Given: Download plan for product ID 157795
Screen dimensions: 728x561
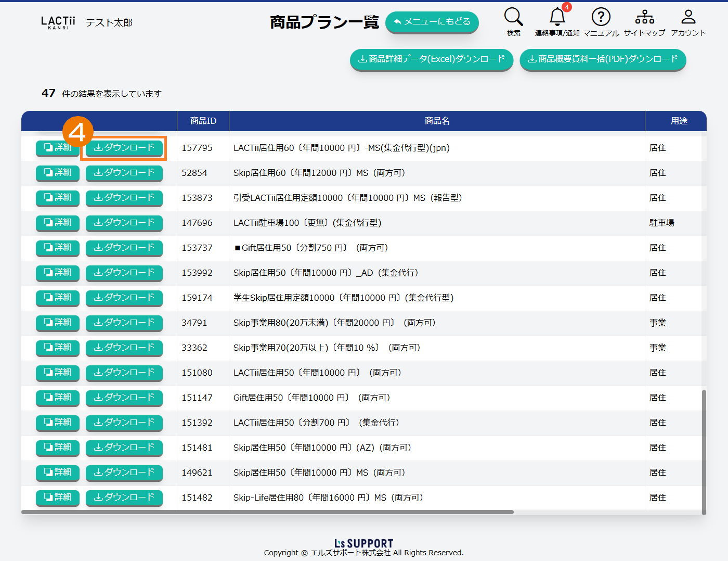Looking at the screenshot, I should coord(124,148).
